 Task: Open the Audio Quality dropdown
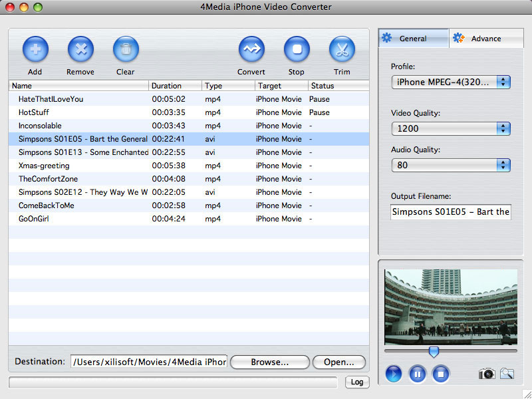click(x=451, y=165)
